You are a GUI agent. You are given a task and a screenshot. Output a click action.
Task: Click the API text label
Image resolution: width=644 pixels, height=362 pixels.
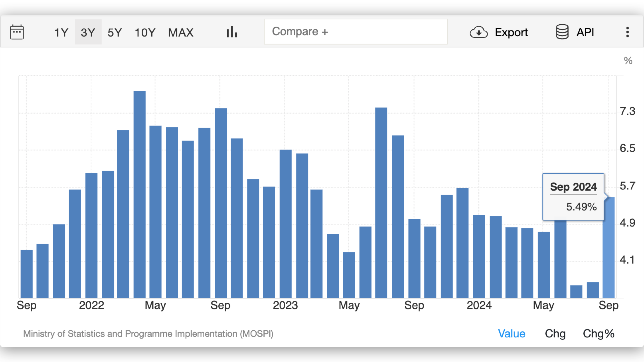click(585, 32)
